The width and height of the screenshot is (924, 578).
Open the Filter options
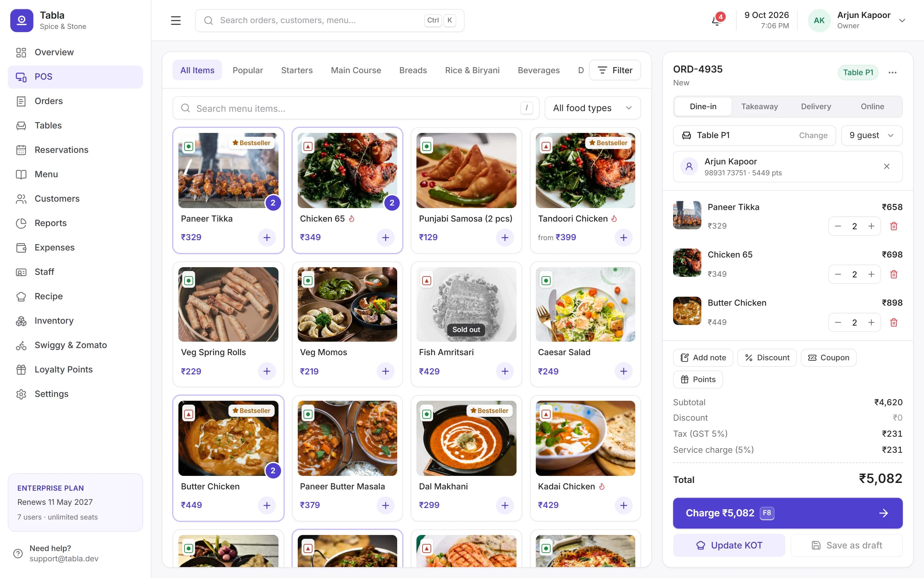click(x=615, y=70)
